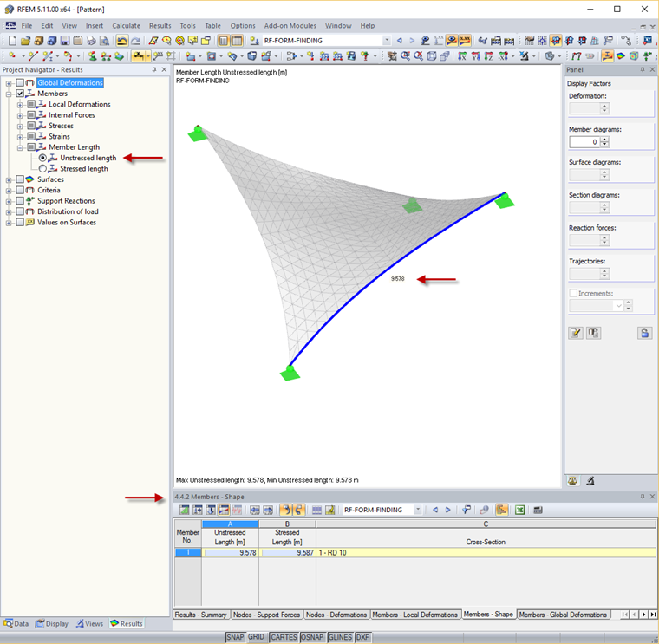Open the RF-FORM-FINDING dropdown in main toolbar
659x644 pixels.
click(386, 41)
